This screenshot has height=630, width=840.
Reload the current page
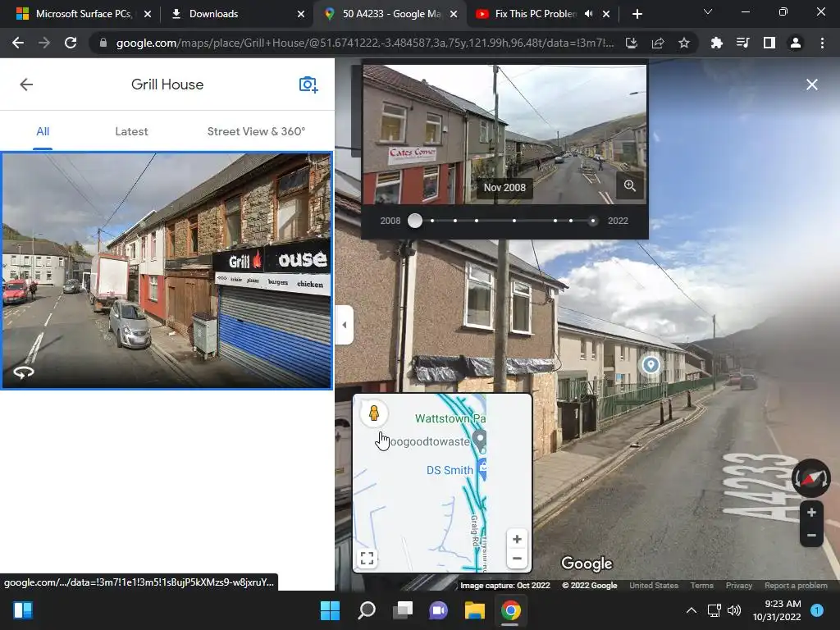(71, 43)
